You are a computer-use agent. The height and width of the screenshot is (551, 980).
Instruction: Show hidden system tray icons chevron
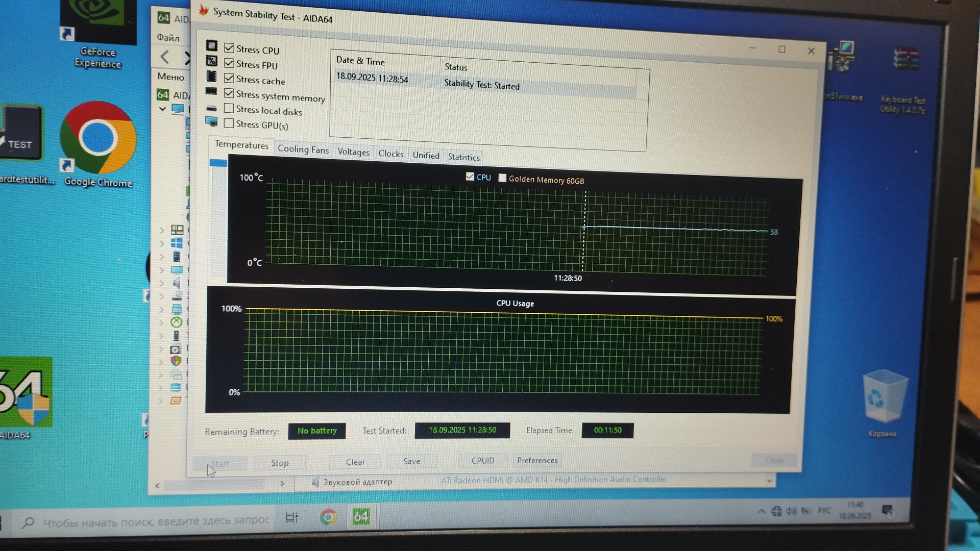coord(761,511)
